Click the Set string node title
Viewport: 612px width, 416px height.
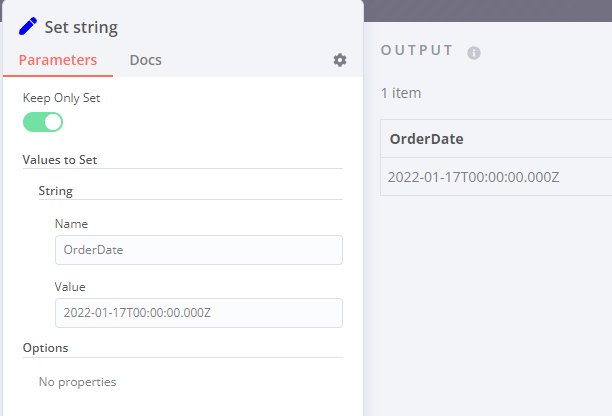[81, 27]
